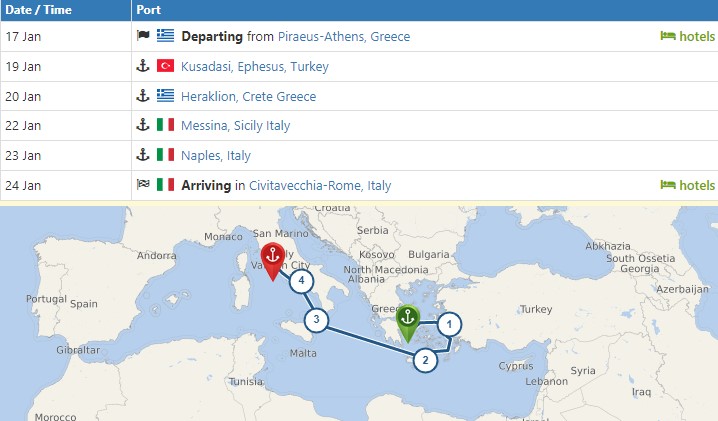This screenshot has height=421, width=718.
Task: Select map stop marker number 3
Action: point(316,321)
